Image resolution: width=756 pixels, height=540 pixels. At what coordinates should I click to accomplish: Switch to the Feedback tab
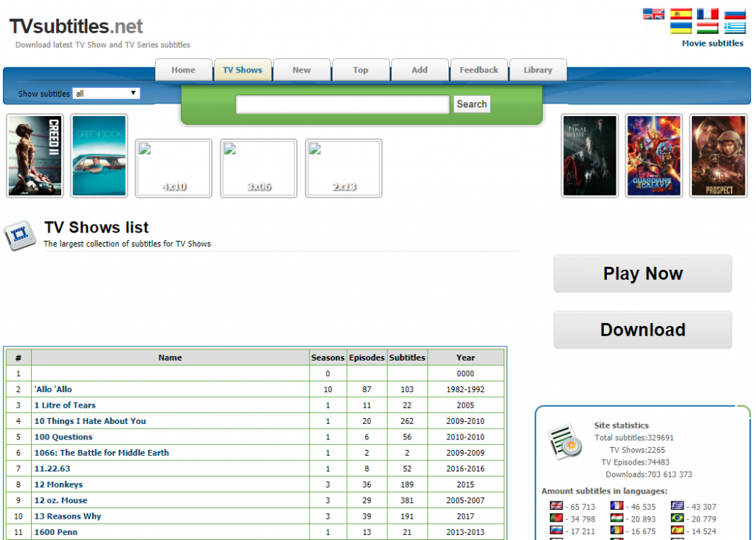coord(478,70)
